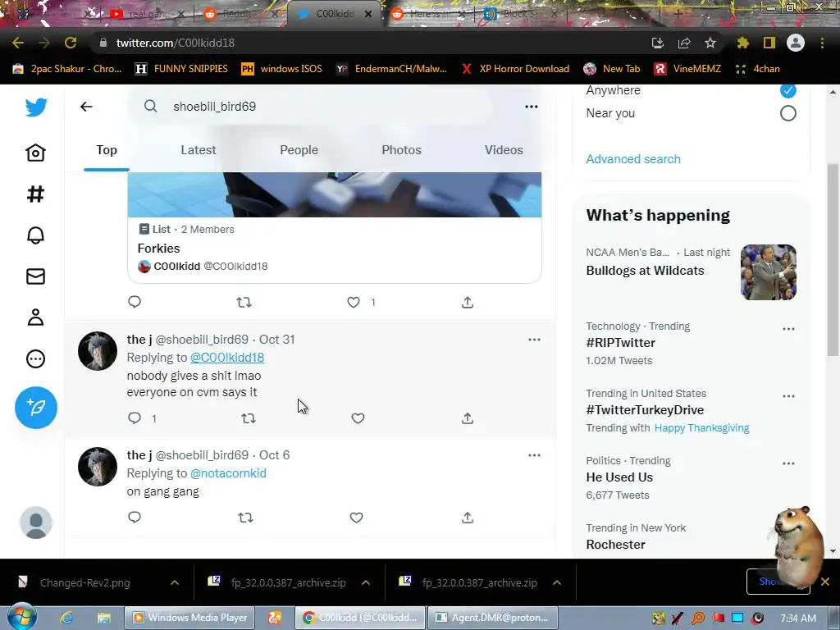This screenshot has height=630, width=840.
Task: Open more options for Oct 31 tweet
Action: tap(534, 340)
